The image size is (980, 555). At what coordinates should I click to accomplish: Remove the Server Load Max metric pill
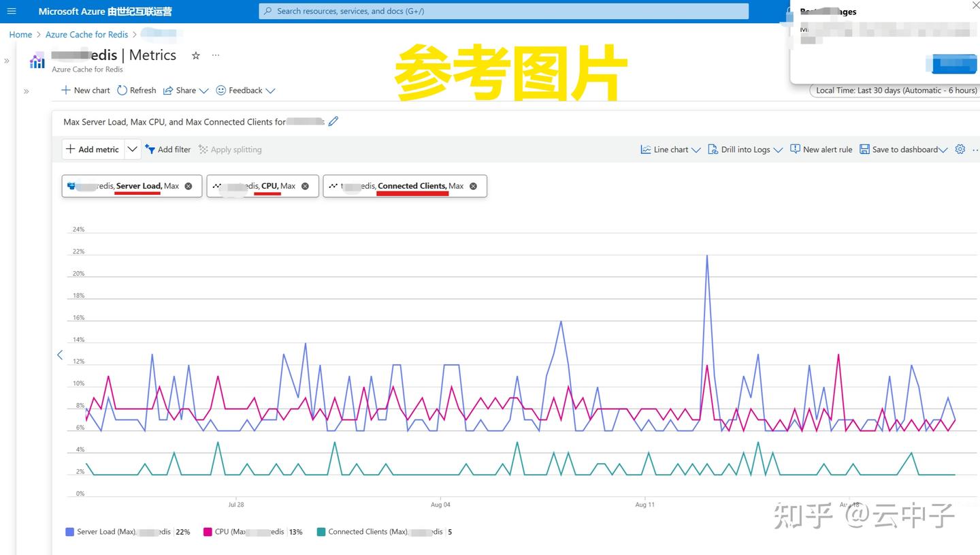pyautogui.click(x=188, y=185)
